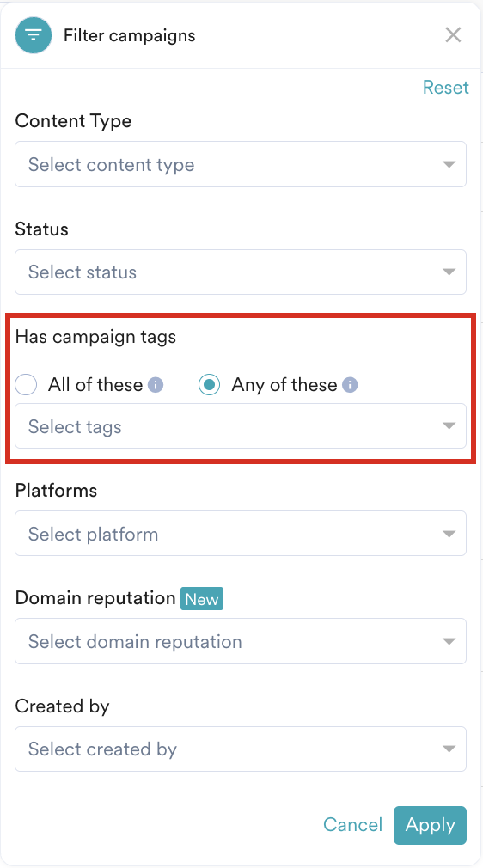Click the New badge next to Domain reputation

coord(202,599)
